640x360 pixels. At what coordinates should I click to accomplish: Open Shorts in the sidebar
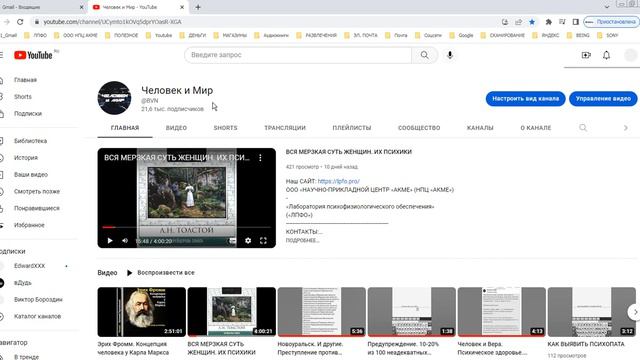pos(22,97)
